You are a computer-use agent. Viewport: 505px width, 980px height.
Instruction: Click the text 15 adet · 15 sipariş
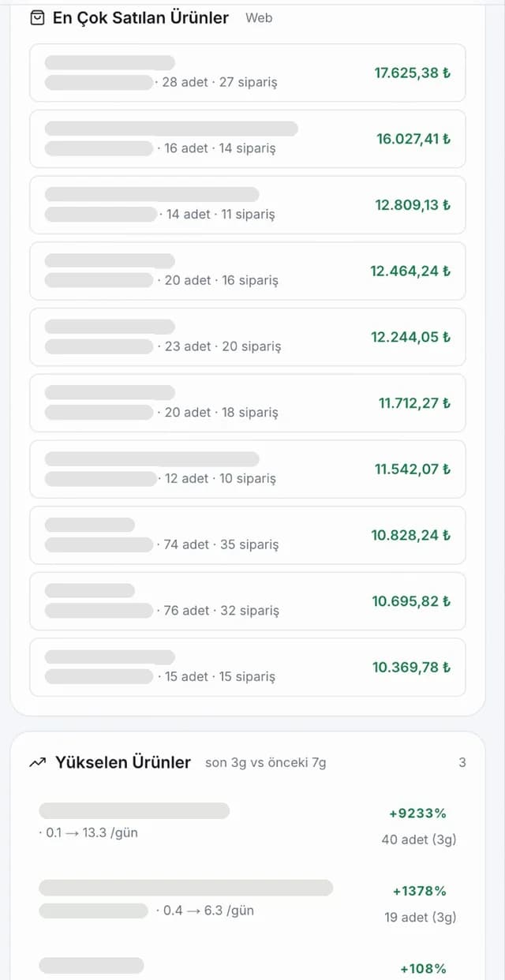[x=220, y=677]
